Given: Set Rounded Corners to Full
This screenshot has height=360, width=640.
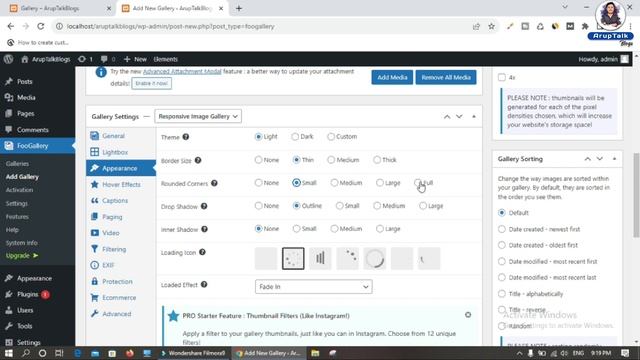Looking at the screenshot, I should click(418, 183).
